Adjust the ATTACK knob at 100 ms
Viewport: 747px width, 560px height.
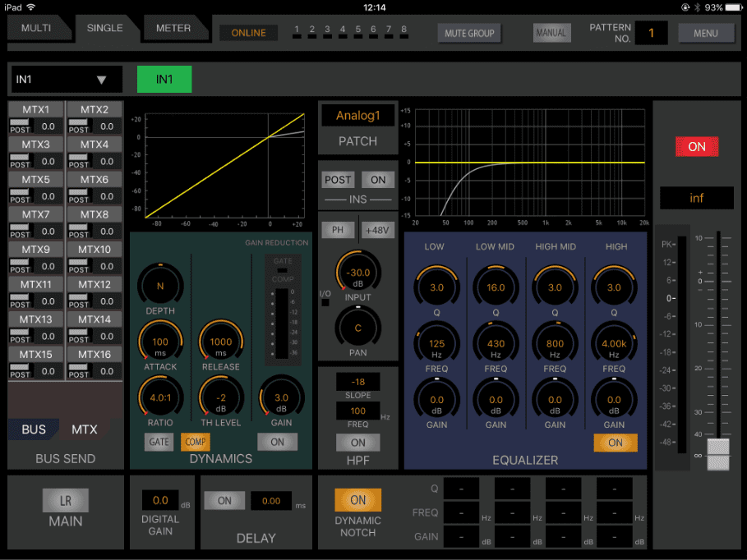(160, 342)
